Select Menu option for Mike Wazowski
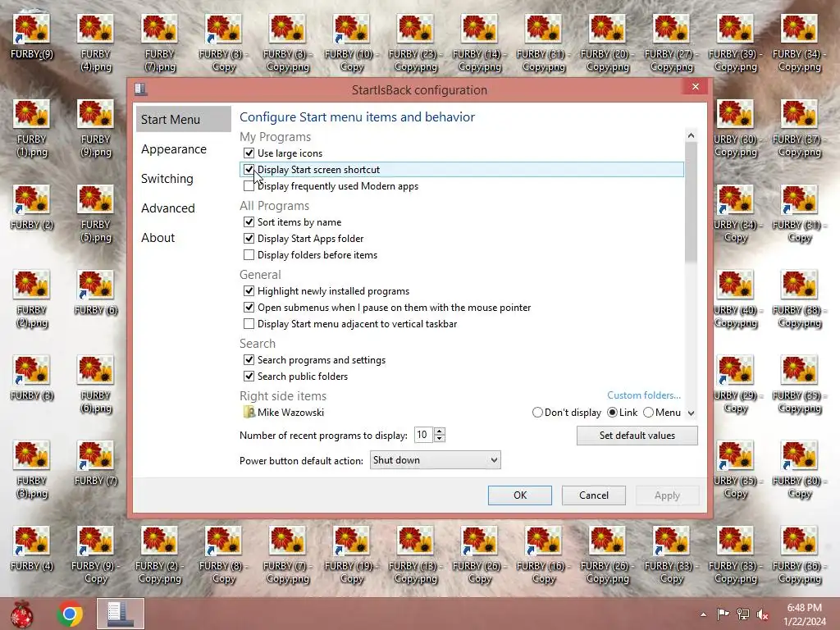Screen dimensions: 840x630 coord(648,413)
